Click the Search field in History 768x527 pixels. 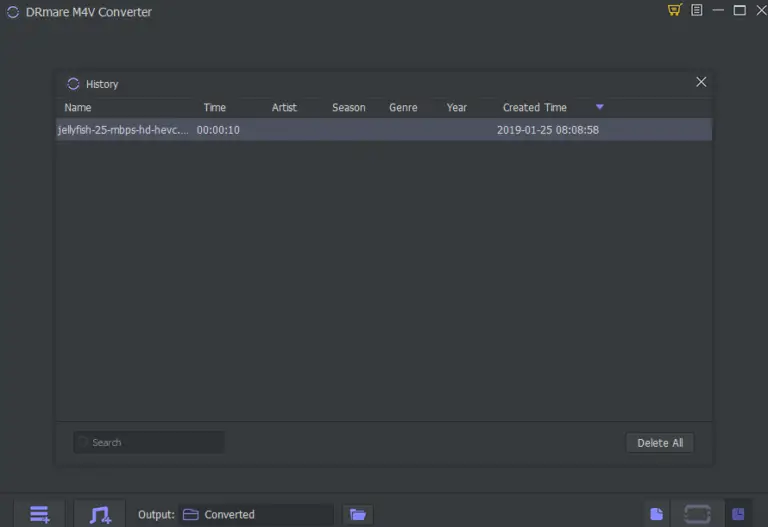[150, 442]
